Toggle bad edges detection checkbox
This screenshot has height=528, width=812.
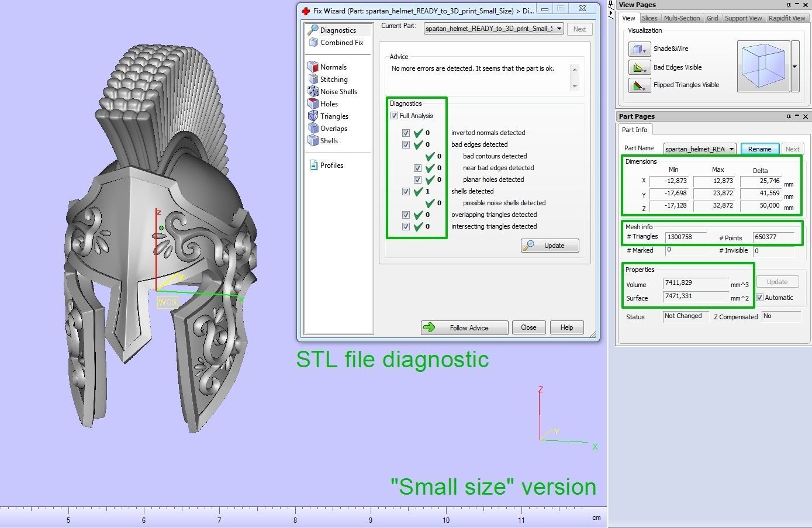coord(406,144)
